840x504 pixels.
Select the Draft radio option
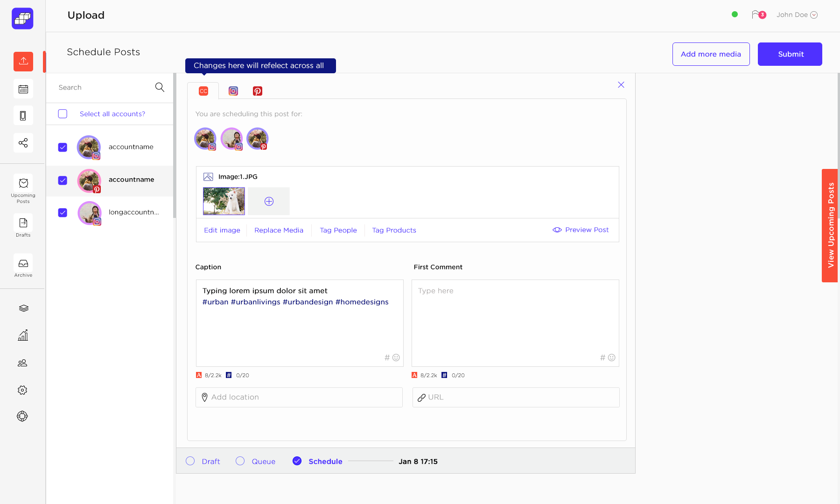tap(190, 461)
